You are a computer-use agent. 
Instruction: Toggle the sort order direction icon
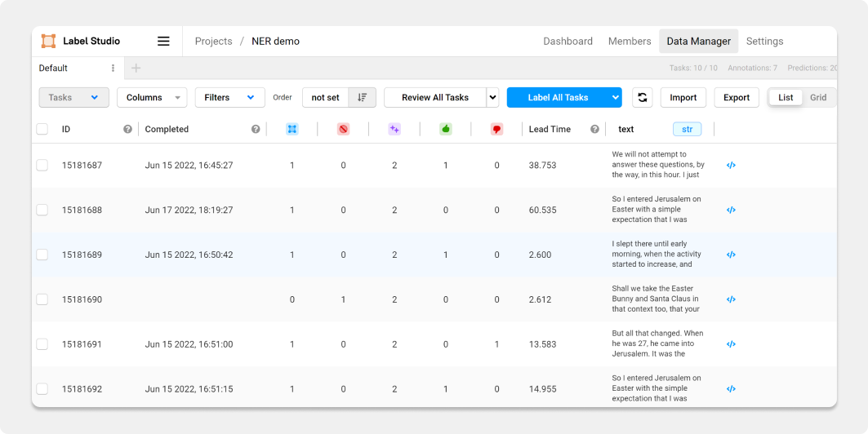363,98
